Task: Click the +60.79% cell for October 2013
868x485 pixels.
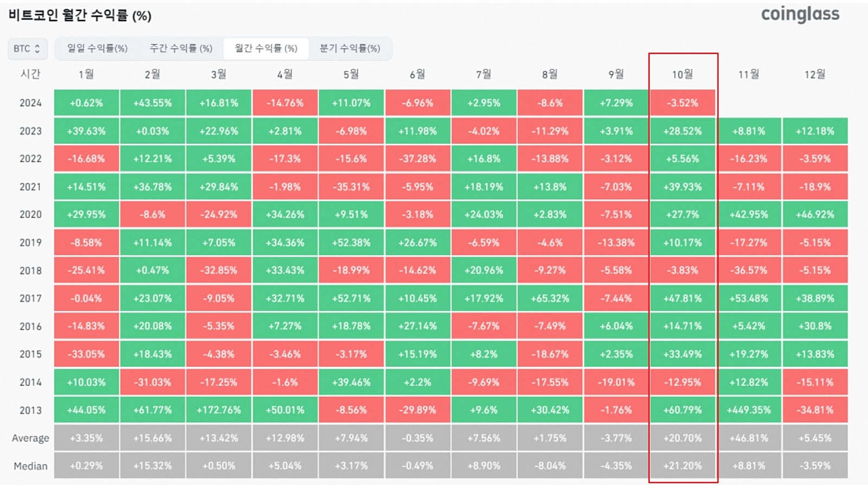Action: 682,410
